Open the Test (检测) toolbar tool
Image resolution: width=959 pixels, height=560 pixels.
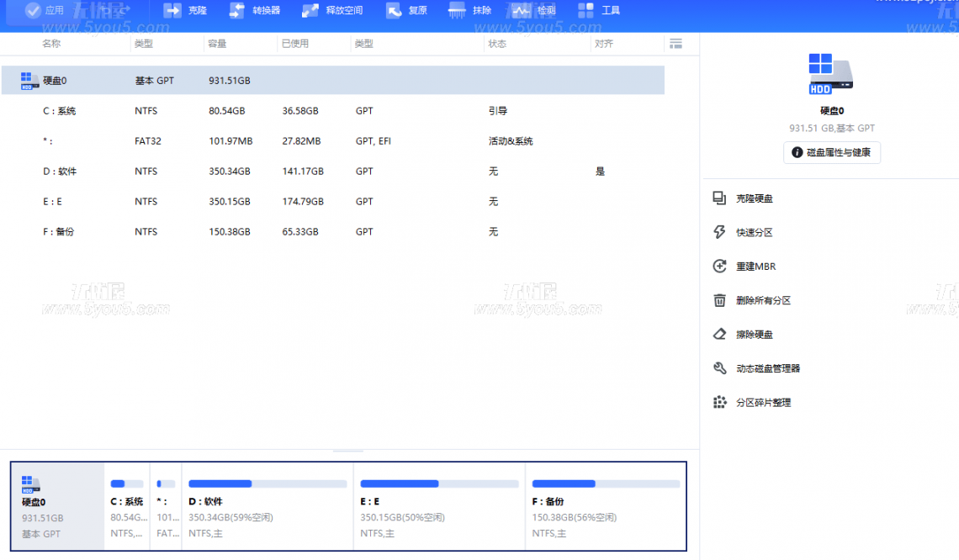point(534,10)
